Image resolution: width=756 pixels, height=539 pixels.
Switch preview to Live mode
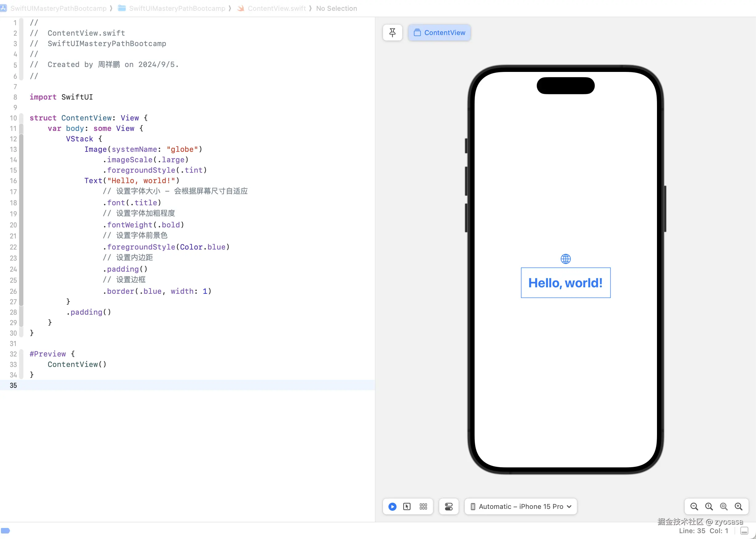[x=392, y=506]
